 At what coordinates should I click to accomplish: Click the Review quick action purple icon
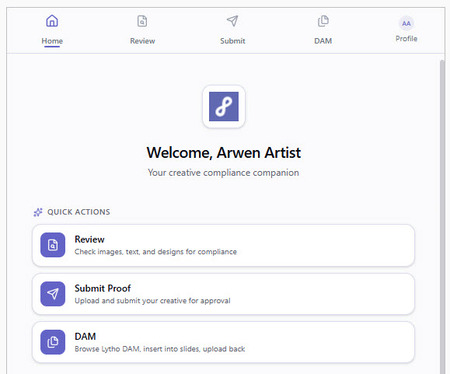click(53, 245)
